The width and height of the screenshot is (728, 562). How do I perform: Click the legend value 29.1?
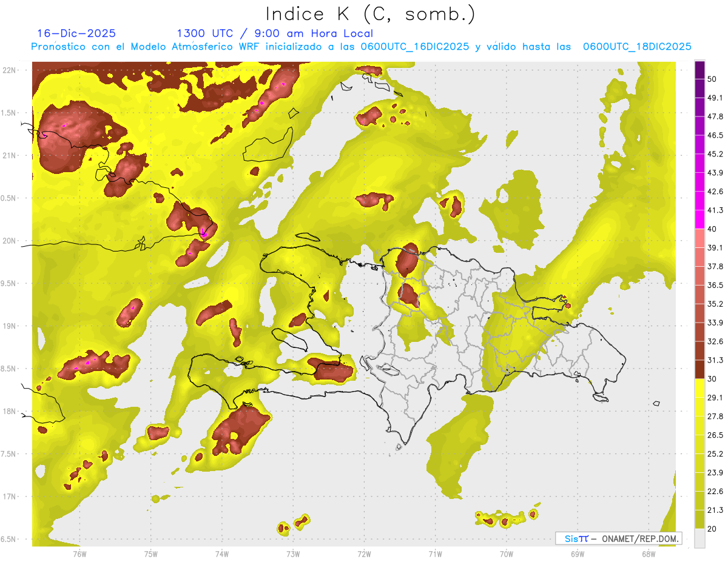(715, 398)
